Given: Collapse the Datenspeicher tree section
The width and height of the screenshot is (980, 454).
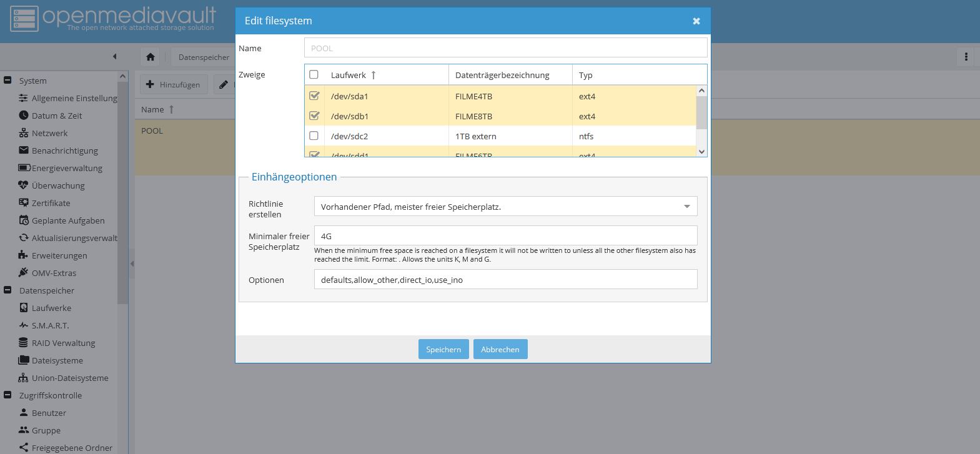Looking at the screenshot, I should click(7, 290).
